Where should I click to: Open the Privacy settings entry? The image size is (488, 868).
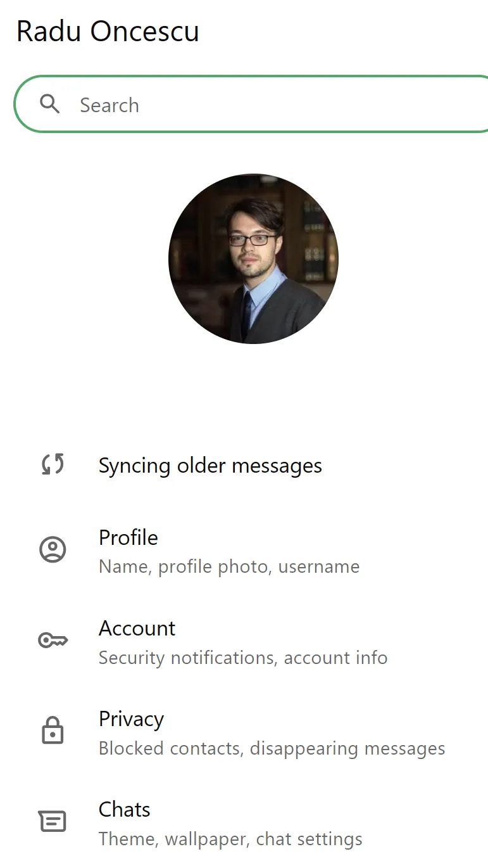244,732
